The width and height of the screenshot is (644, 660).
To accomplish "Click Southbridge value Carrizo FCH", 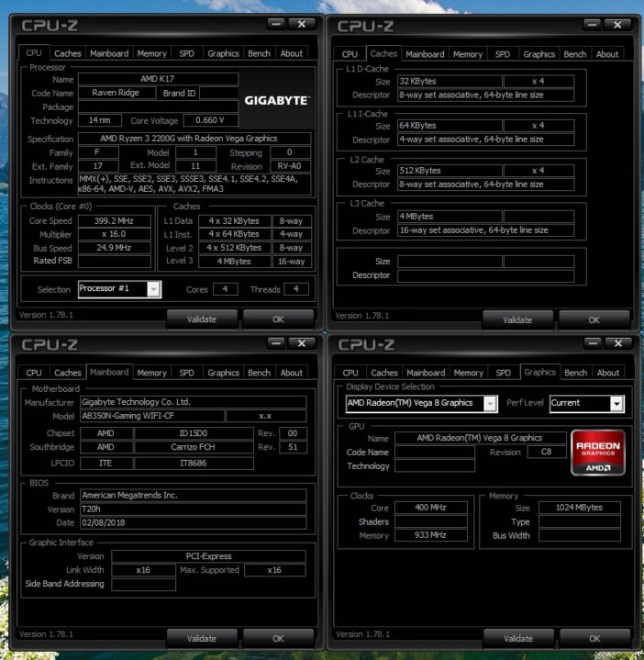I will (194, 447).
